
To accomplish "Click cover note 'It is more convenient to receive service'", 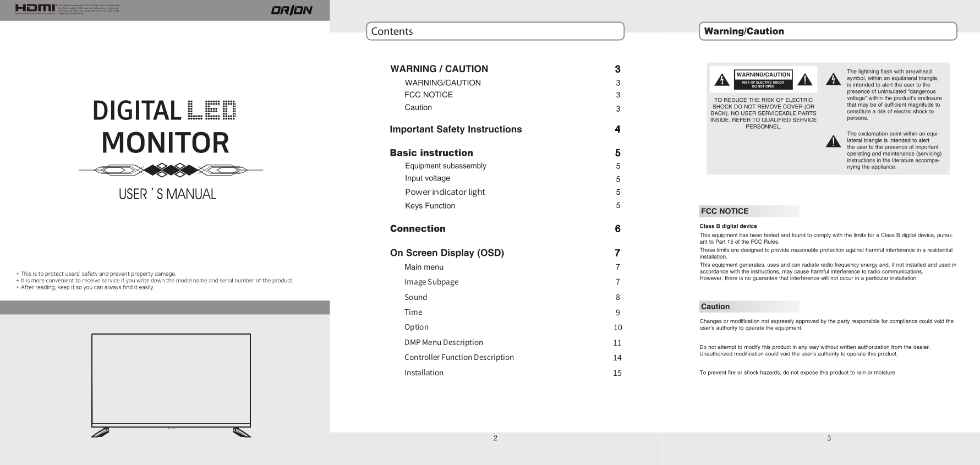I will click(155, 281).
